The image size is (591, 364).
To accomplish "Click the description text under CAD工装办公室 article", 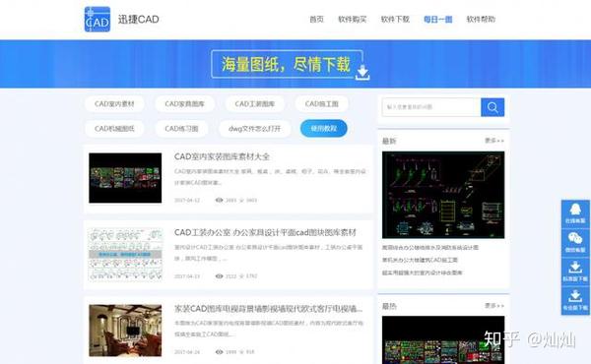I will click(x=268, y=253).
